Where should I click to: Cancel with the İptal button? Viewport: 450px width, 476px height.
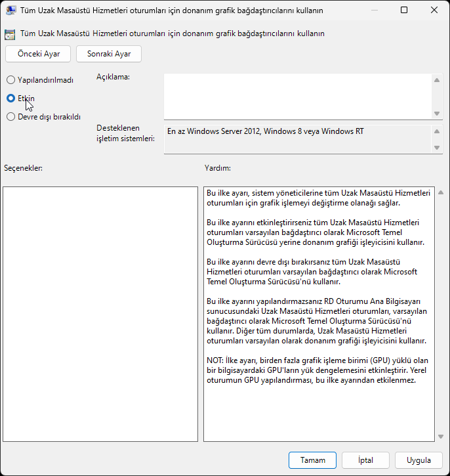click(x=365, y=460)
